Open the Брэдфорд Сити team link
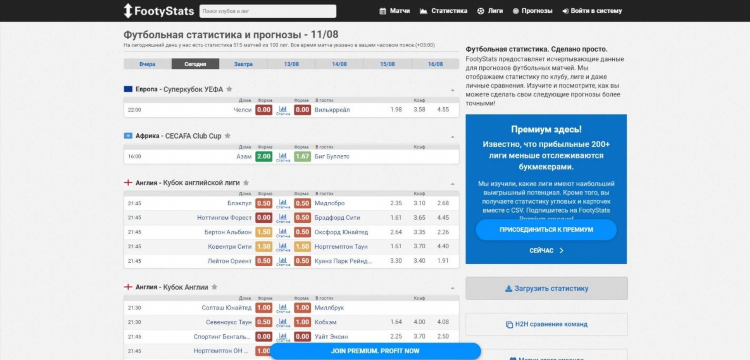 click(x=337, y=218)
